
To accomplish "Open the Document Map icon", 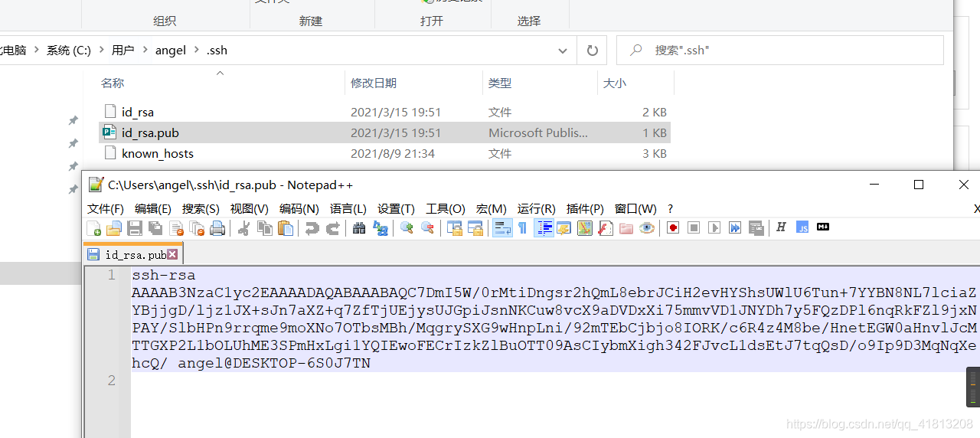I will coord(585,228).
